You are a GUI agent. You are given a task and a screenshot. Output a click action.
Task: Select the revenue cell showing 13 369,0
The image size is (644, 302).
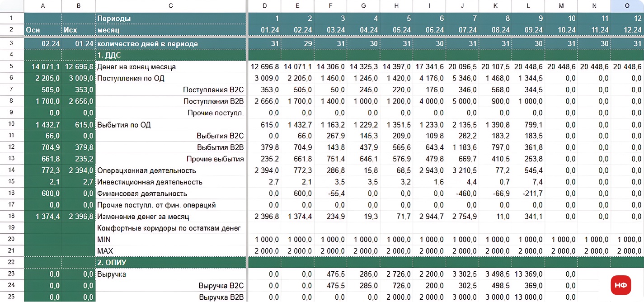point(528,274)
